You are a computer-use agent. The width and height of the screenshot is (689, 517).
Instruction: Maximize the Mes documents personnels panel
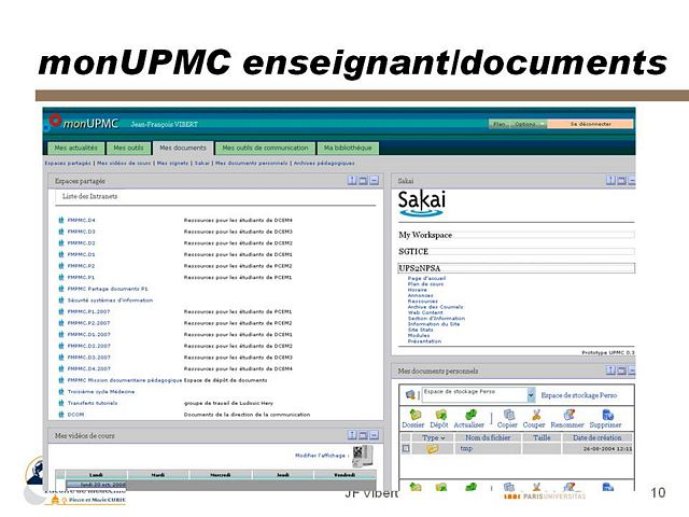621,371
